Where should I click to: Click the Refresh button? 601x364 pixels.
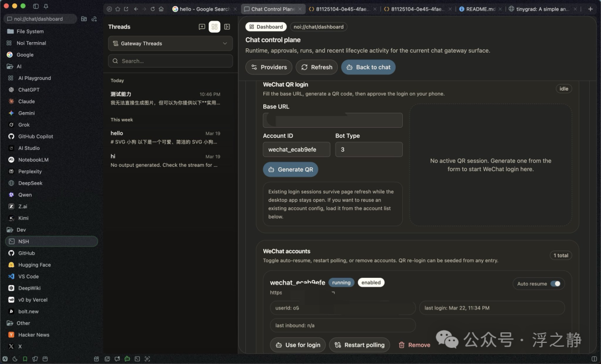pyautogui.click(x=317, y=67)
